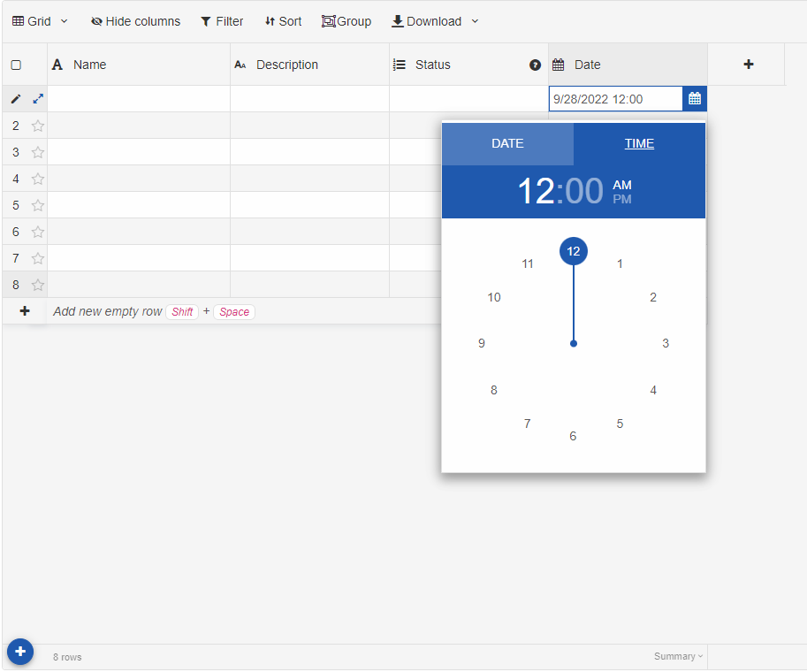Screen dimensions: 807x672
Task: Select hour 7 on the clock face
Action: (527, 424)
